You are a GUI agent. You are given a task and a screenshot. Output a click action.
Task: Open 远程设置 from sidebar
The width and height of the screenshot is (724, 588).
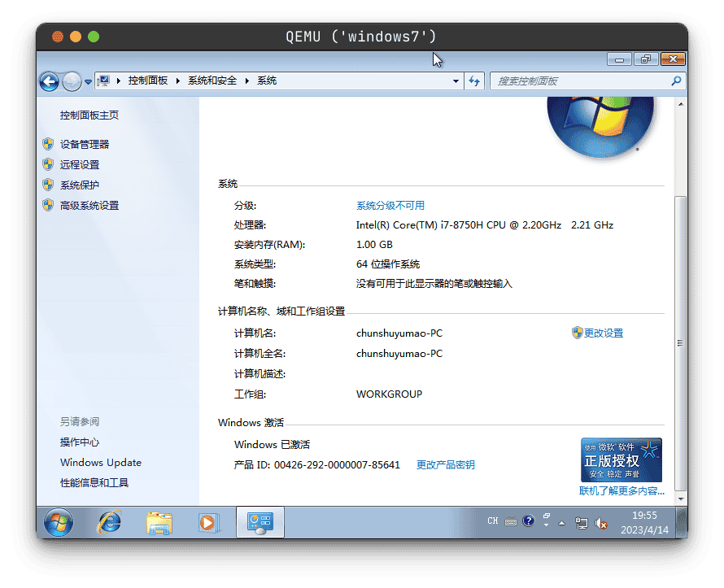click(80, 165)
